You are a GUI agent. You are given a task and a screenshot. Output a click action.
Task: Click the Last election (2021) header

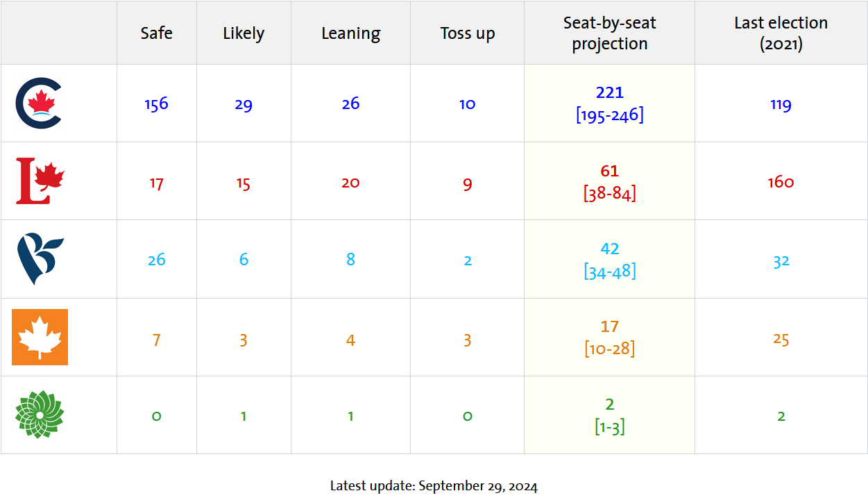(781, 33)
